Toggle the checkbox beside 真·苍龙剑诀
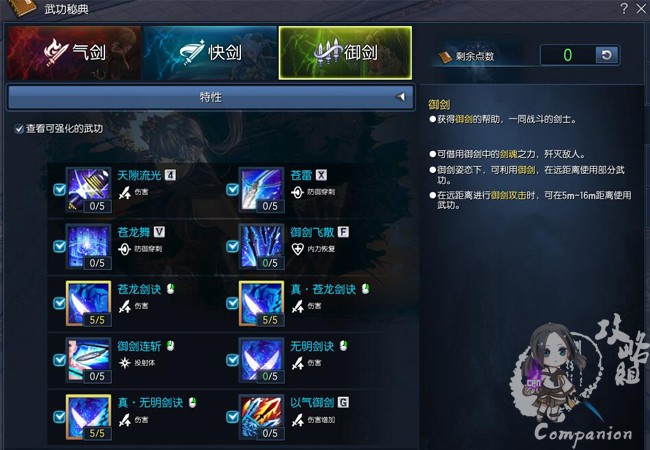650x450 pixels. (x=232, y=303)
